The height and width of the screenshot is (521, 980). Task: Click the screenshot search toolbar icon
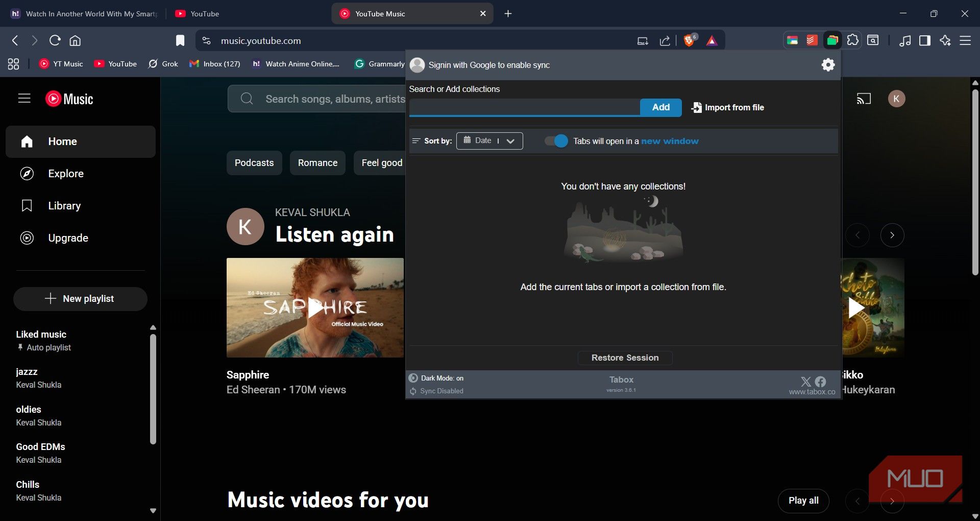point(873,40)
